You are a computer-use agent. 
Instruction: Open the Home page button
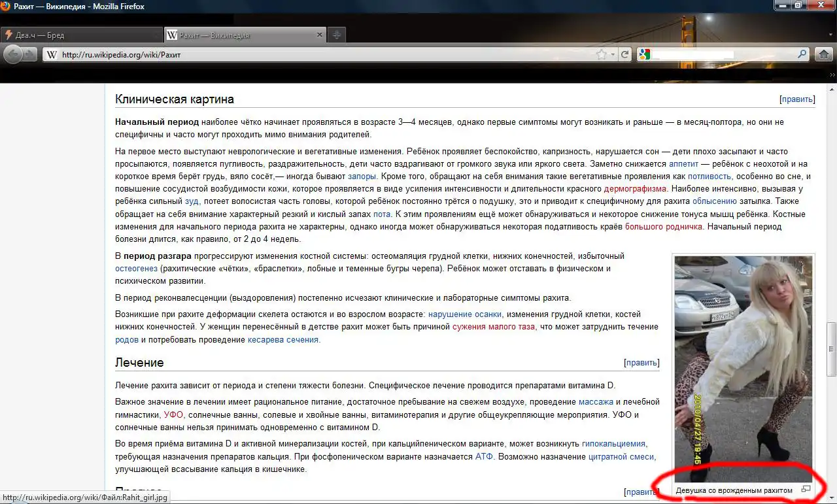click(824, 55)
